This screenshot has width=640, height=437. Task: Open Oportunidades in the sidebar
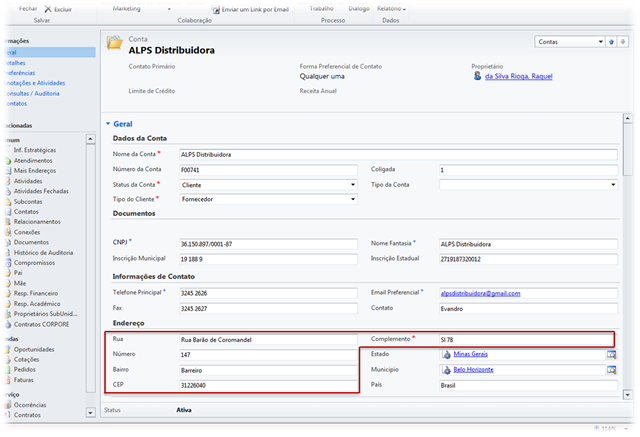coord(34,350)
